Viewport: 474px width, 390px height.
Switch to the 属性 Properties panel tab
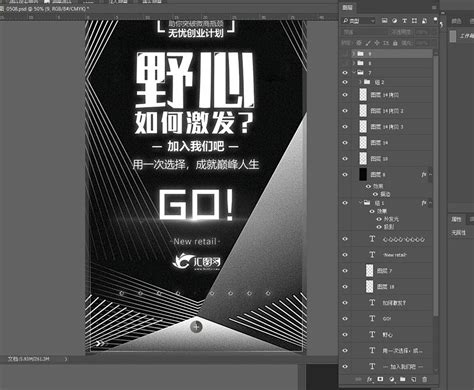click(456, 219)
